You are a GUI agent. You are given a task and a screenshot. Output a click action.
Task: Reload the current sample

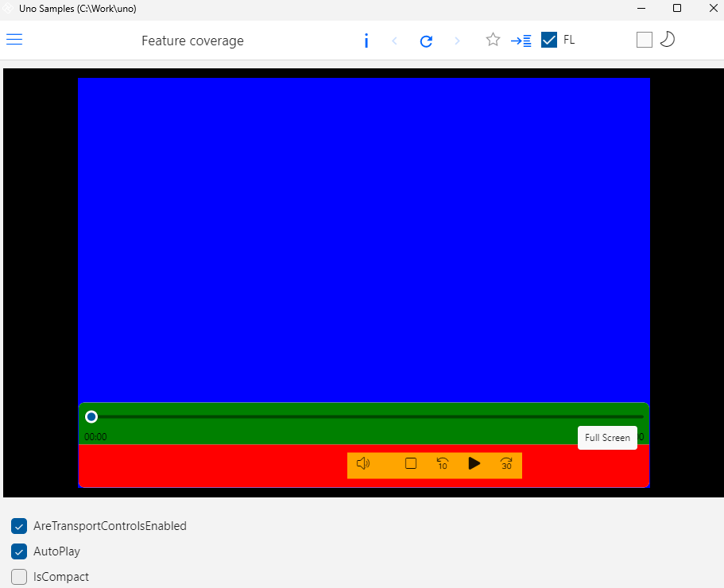pyautogui.click(x=426, y=41)
